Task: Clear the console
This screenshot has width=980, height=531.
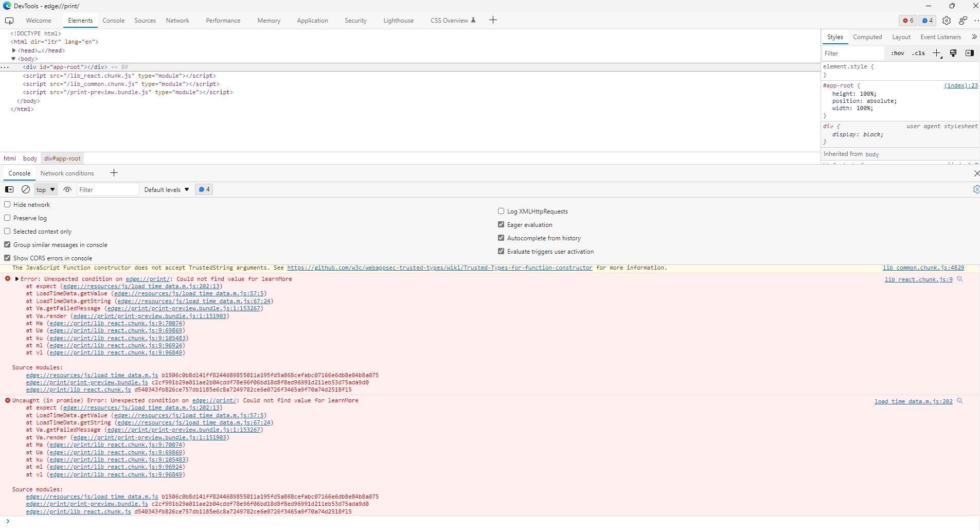Action: (x=25, y=189)
